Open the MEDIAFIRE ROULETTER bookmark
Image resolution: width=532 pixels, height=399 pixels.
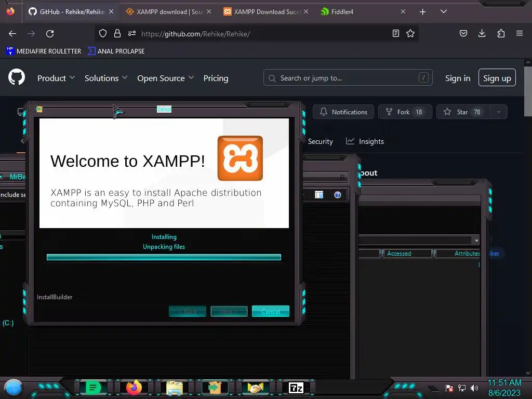(x=44, y=51)
